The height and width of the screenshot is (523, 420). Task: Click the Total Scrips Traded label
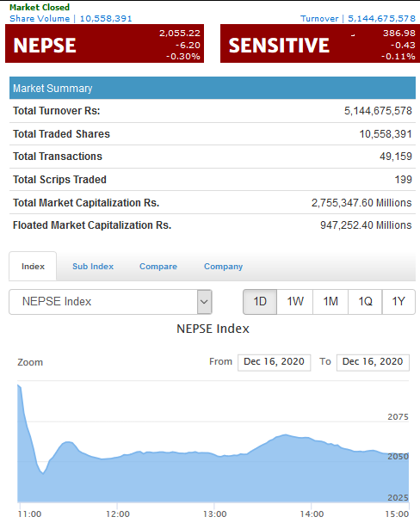tap(59, 180)
